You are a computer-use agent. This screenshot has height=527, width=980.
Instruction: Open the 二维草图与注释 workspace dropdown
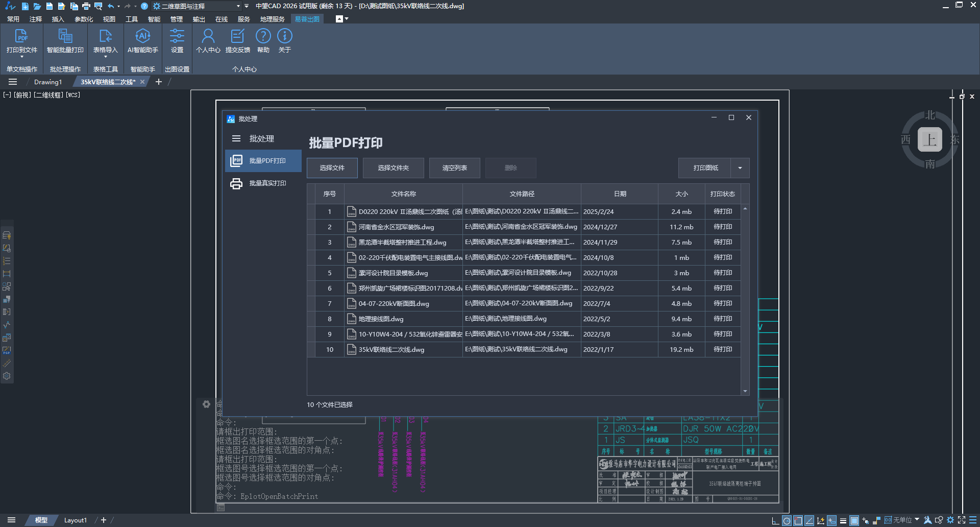238,6
